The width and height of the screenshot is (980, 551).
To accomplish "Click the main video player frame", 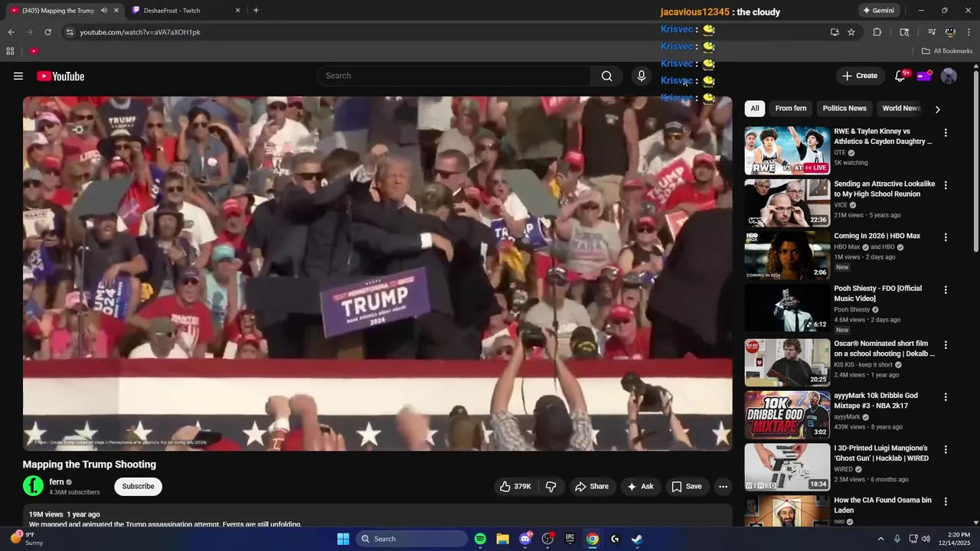I will click(x=377, y=273).
